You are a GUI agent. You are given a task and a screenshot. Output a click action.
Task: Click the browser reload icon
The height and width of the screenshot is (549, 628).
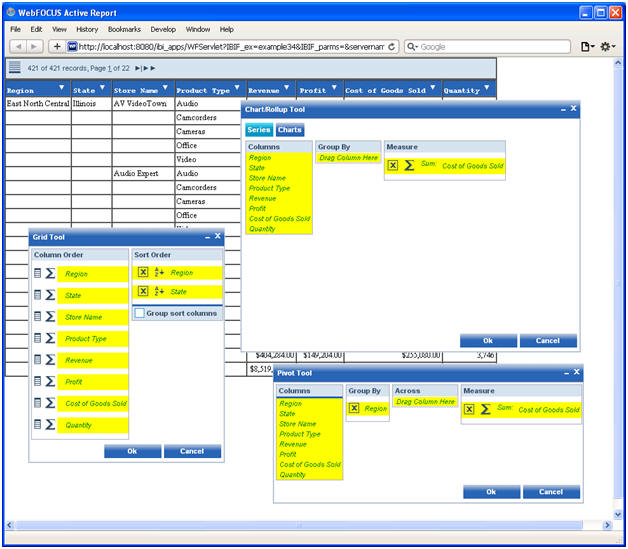click(392, 47)
